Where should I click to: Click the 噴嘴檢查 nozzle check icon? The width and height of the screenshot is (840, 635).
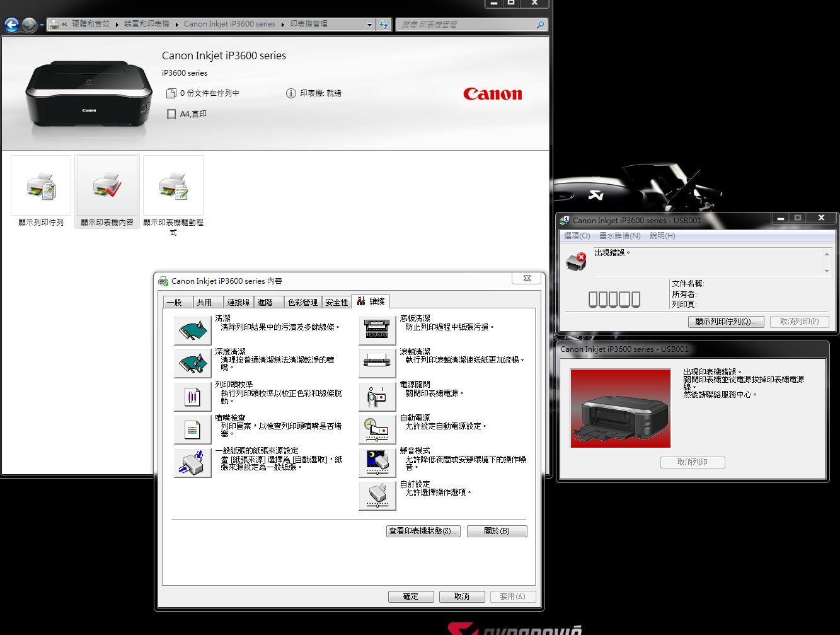193,429
